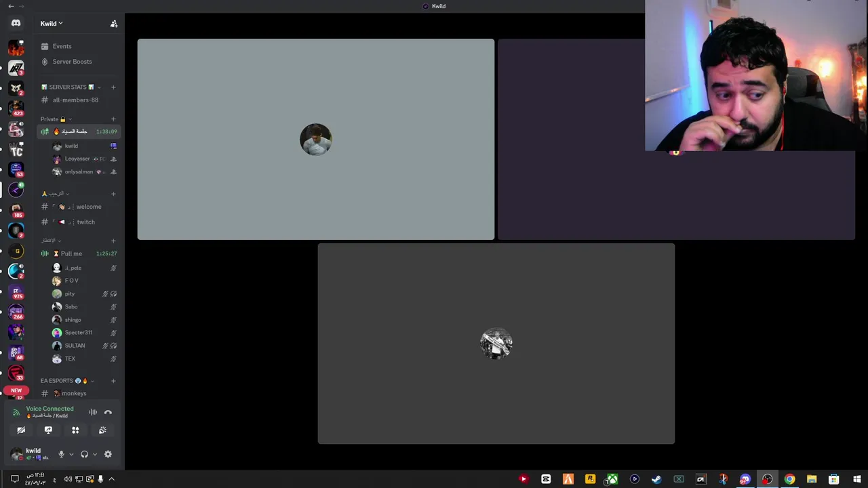Screen dimensions: 868x488
Task: Create a channel in EA ESPORTS category
Action: coord(113,381)
